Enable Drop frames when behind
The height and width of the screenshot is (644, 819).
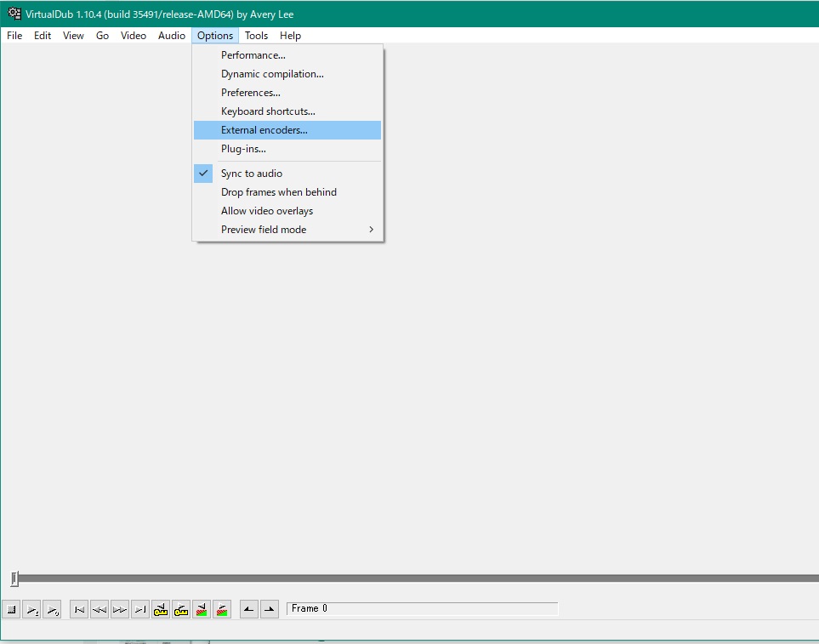click(287, 192)
